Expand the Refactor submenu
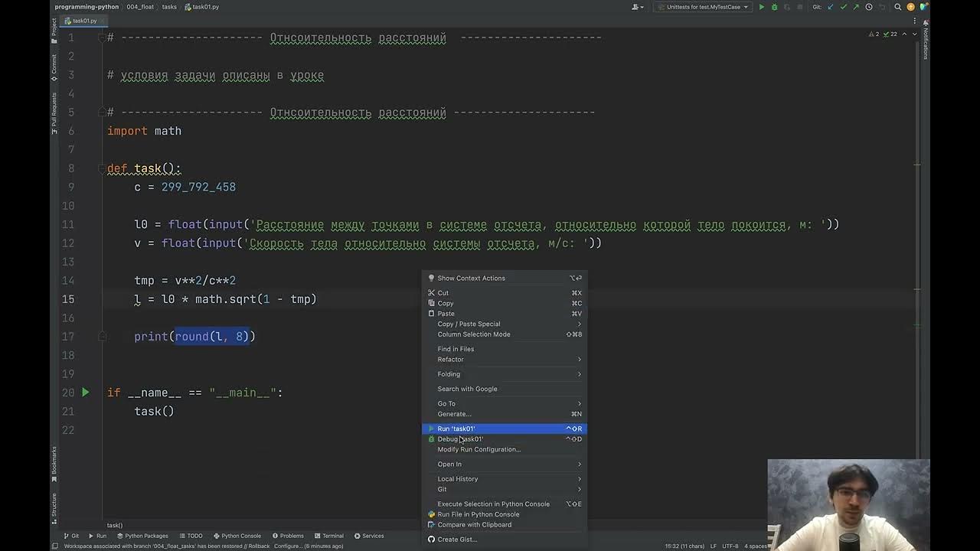Image resolution: width=980 pixels, height=551 pixels. [505, 359]
